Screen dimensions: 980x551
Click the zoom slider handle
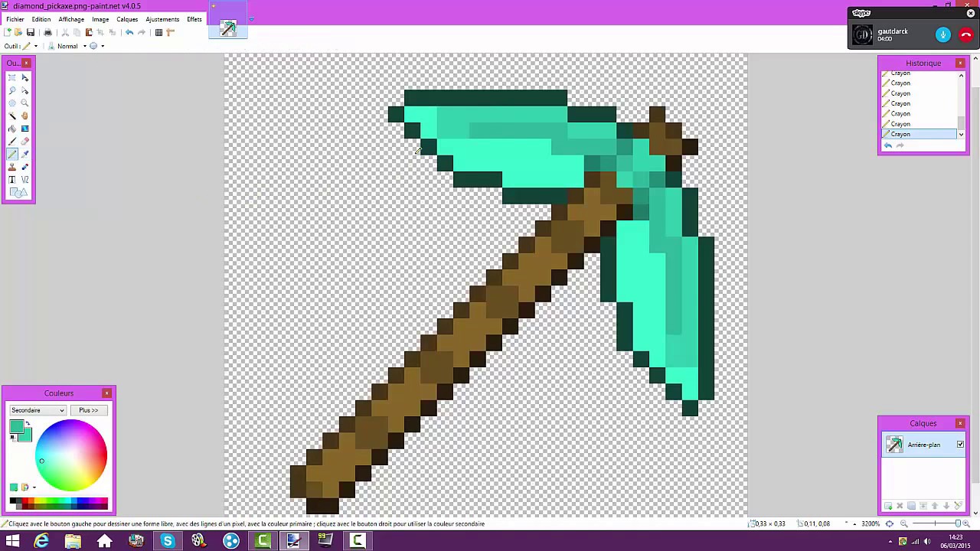(x=958, y=524)
